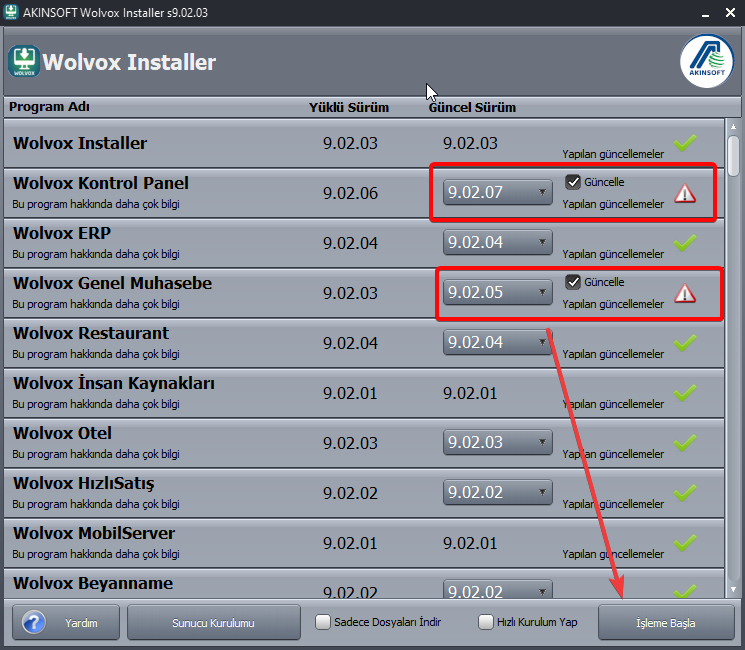Image resolution: width=745 pixels, height=650 pixels.
Task: Click the title bar application icon
Action: pos(10,12)
